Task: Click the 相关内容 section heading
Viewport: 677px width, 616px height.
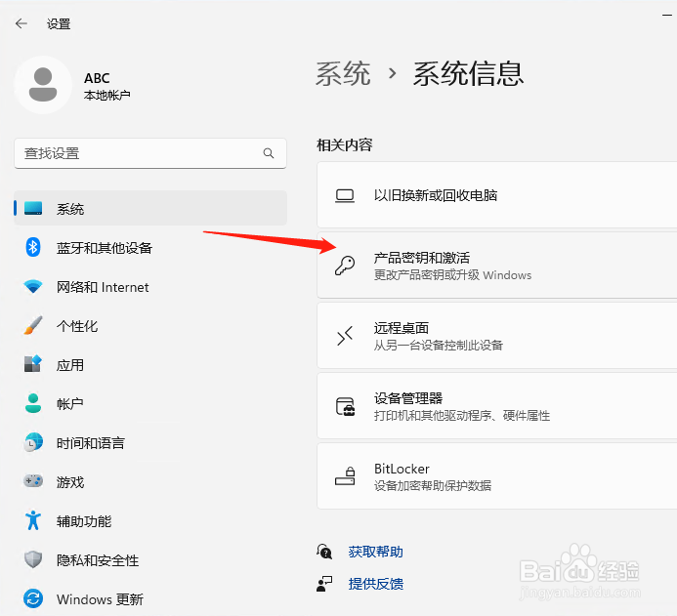Action: (x=344, y=144)
